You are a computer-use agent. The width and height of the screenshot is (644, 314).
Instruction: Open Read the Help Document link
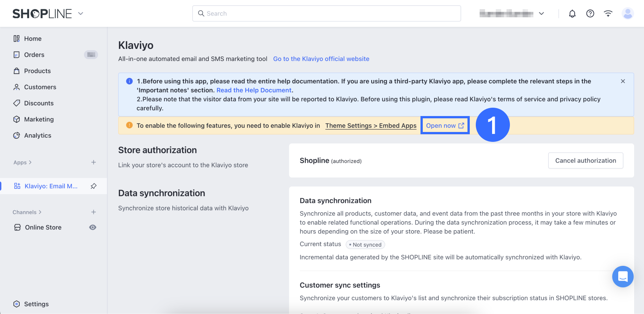254,90
